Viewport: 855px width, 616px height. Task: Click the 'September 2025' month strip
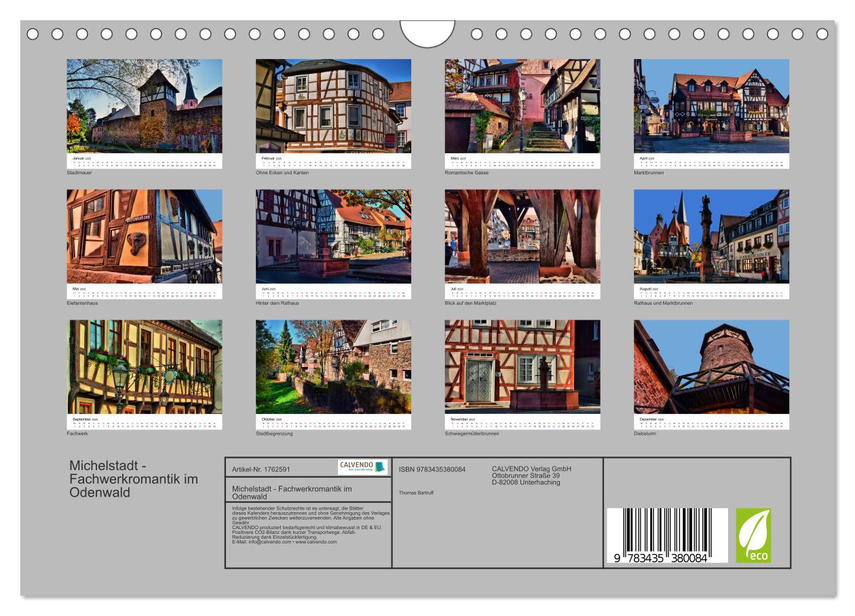coord(145,423)
